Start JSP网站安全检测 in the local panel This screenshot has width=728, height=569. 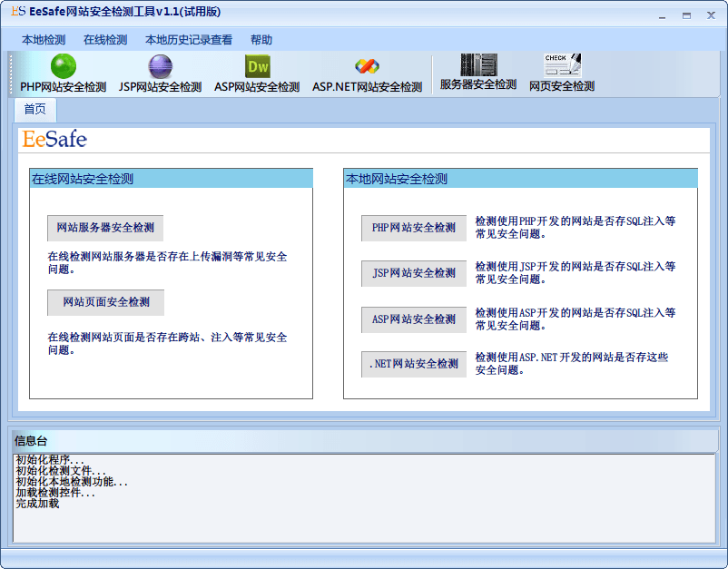tap(414, 273)
